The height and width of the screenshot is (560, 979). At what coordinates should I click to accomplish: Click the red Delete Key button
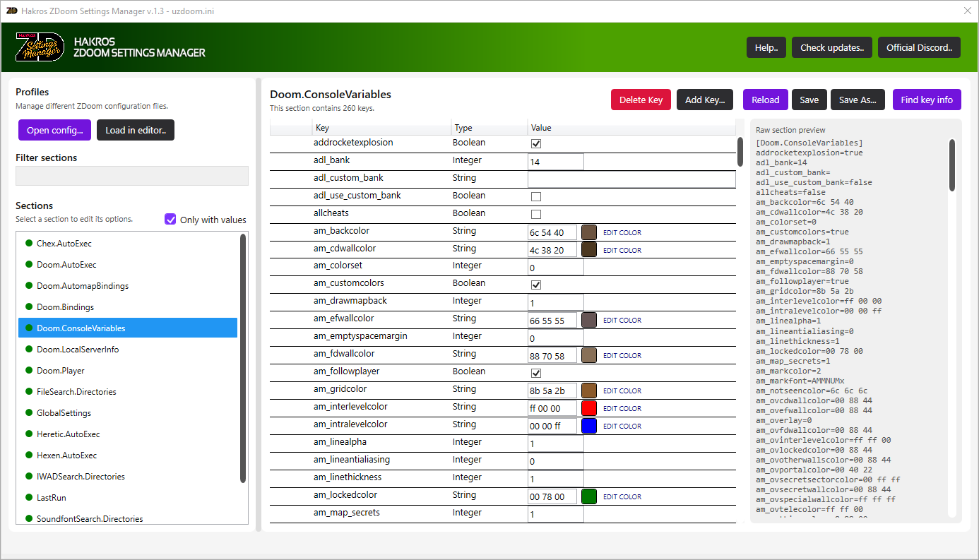tap(641, 100)
